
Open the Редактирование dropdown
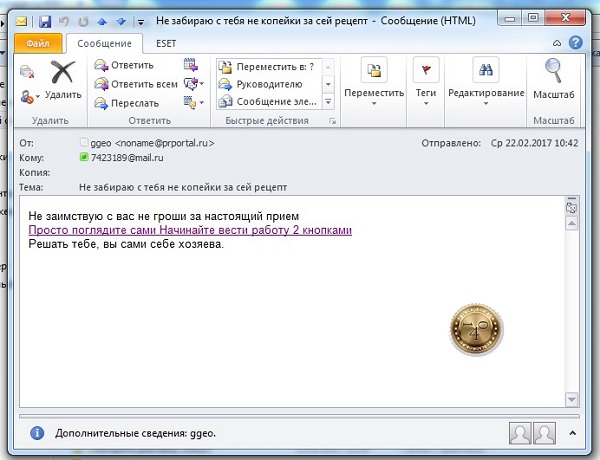486,82
